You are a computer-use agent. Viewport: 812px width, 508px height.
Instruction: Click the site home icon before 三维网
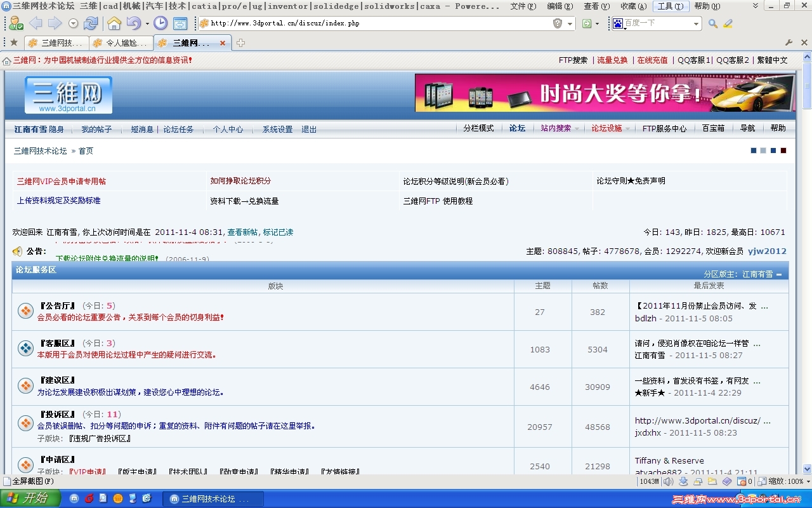pyautogui.click(x=7, y=60)
